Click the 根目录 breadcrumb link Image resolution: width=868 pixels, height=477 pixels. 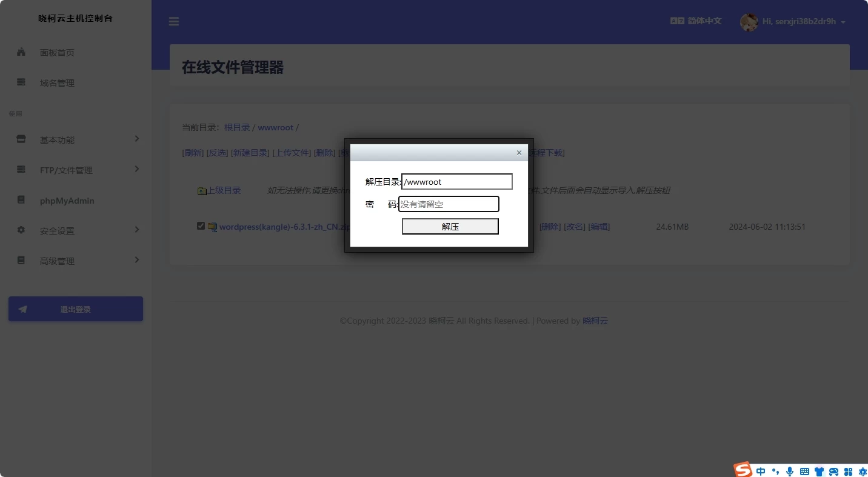coord(237,127)
